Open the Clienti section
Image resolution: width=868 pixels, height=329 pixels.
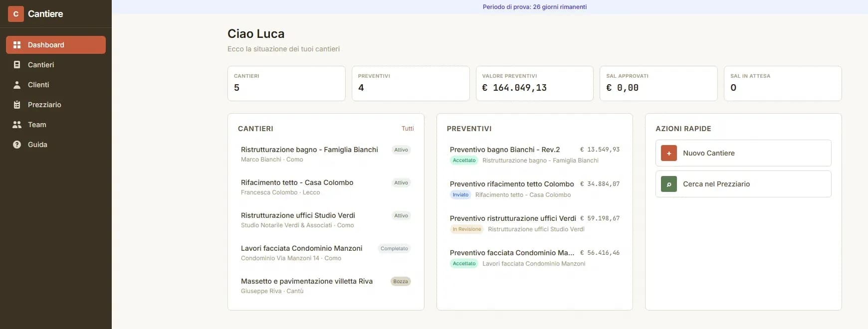56,85
